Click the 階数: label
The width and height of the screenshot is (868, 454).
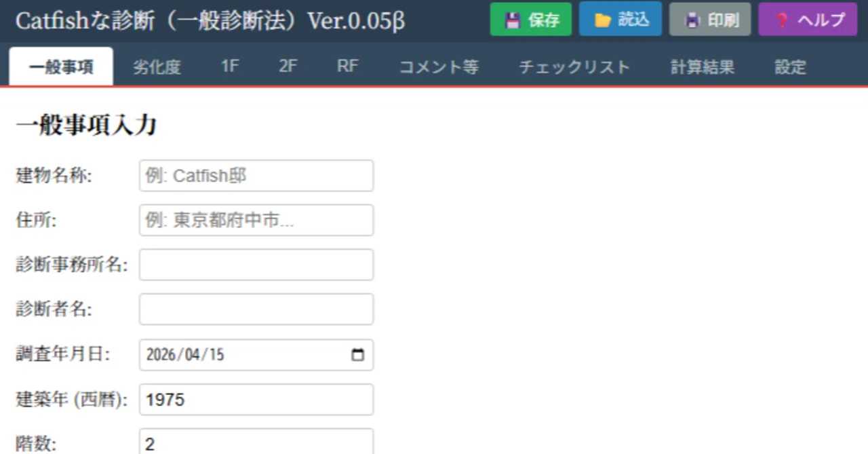click(x=36, y=444)
